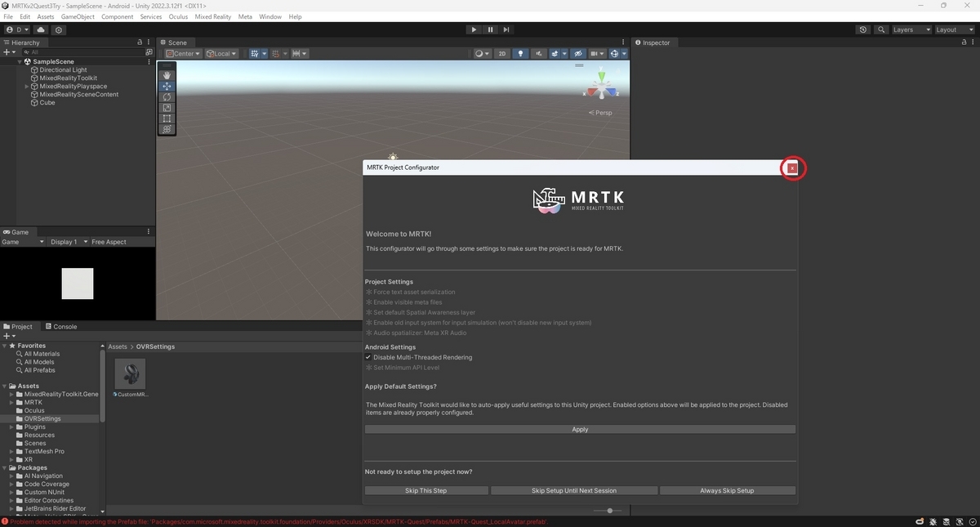
Task: Switch to the Console tab
Action: [61, 326]
